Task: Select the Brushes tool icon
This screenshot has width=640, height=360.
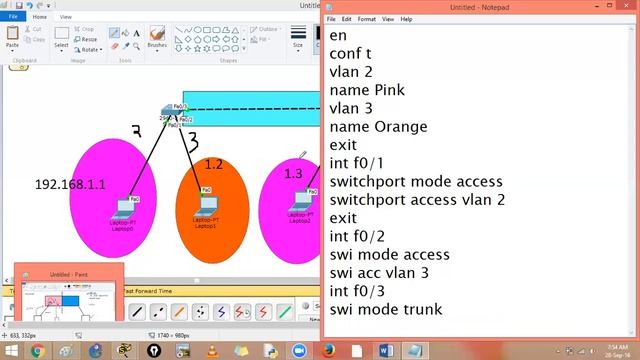Action: [x=157, y=33]
